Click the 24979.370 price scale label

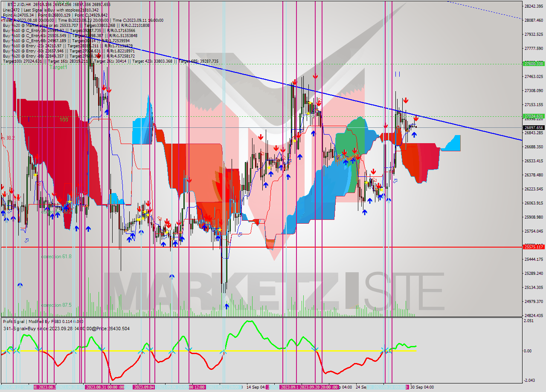(x=534, y=301)
